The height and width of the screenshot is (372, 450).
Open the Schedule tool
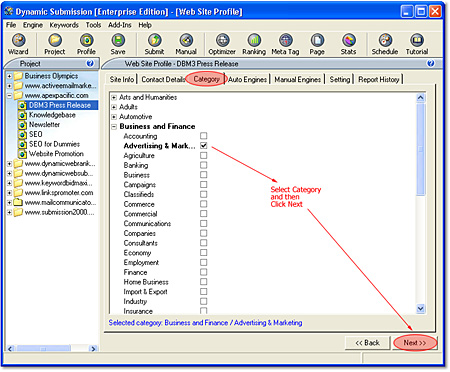385,44
